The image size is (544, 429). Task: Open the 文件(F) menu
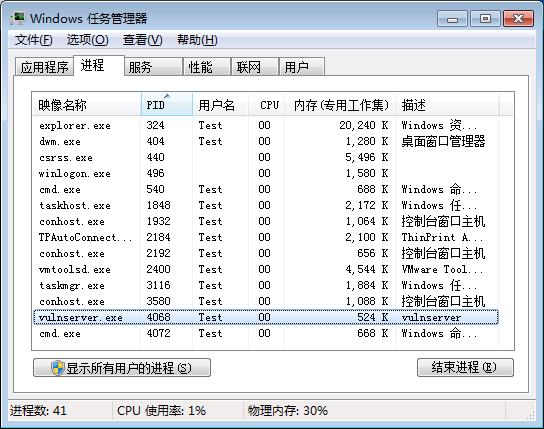33,40
